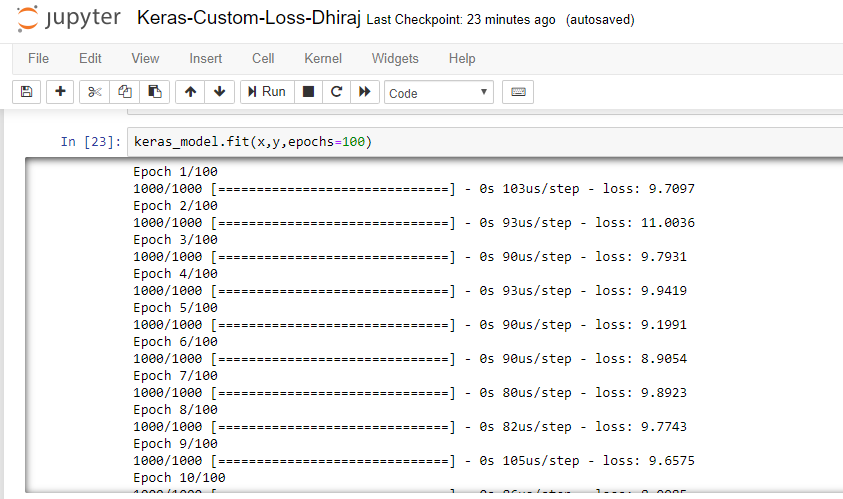Click the Epoch 1/100 output line
This screenshot has width=843, height=499.
(x=175, y=172)
